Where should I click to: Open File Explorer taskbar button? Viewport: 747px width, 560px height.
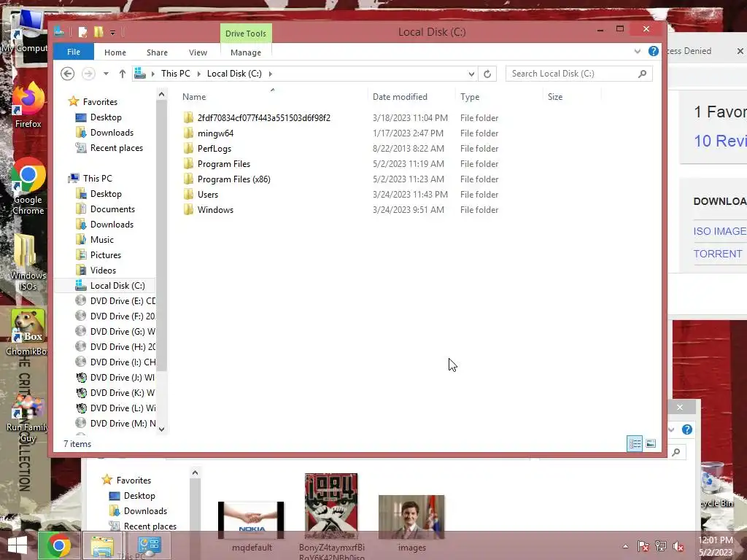pos(102,545)
